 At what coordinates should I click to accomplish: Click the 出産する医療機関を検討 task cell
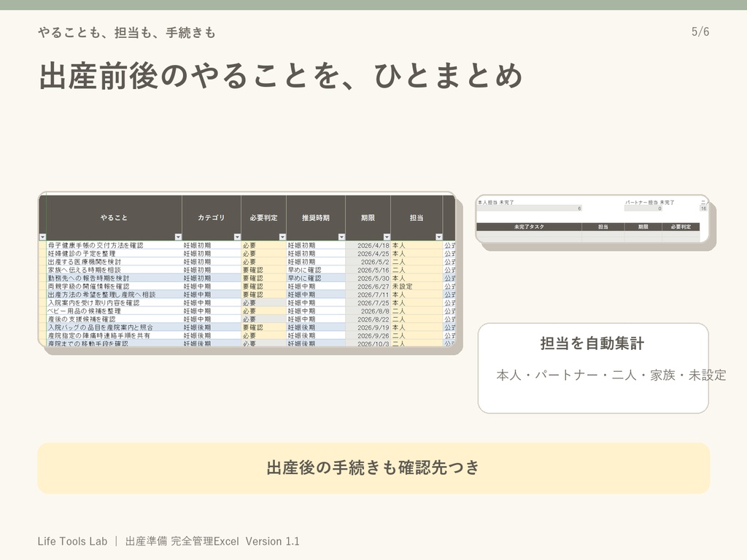point(114,262)
